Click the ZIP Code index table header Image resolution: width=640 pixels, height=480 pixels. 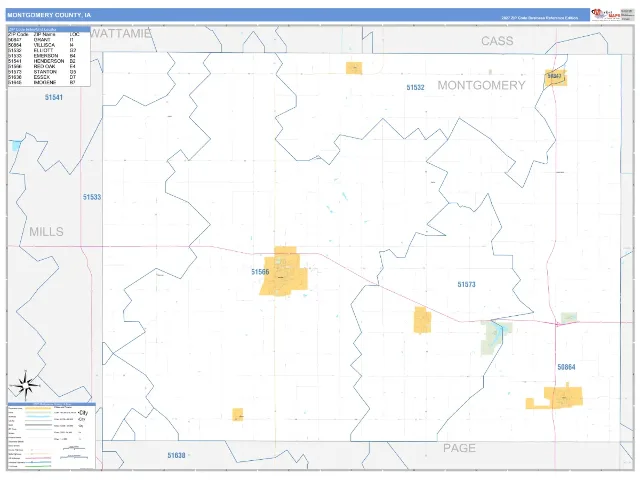[49, 29]
